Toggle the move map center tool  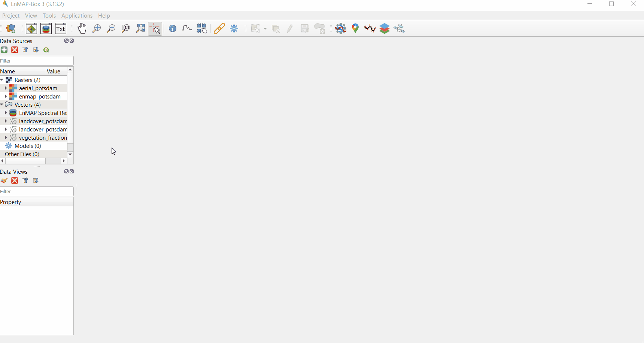pyautogui.click(x=202, y=29)
